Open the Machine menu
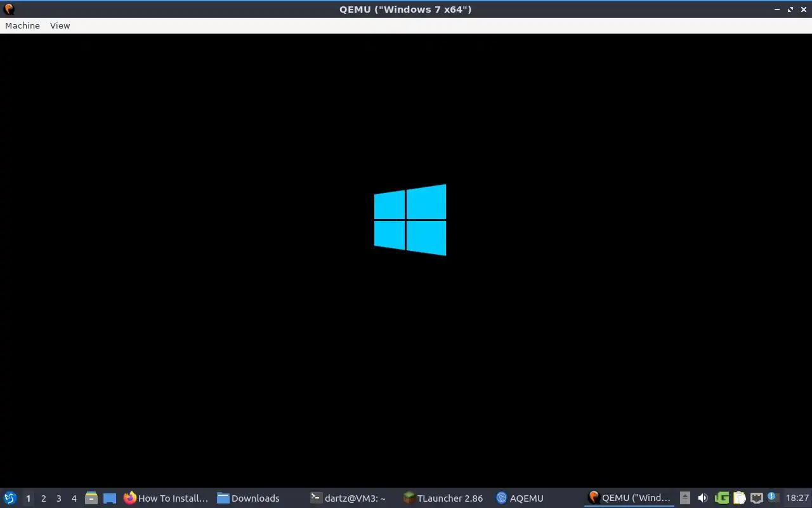The width and height of the screenshot is (812, 508). point(22,25)
